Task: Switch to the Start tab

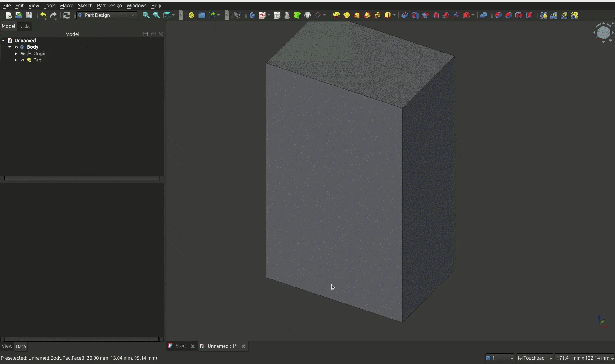Action: coord(181,346)
